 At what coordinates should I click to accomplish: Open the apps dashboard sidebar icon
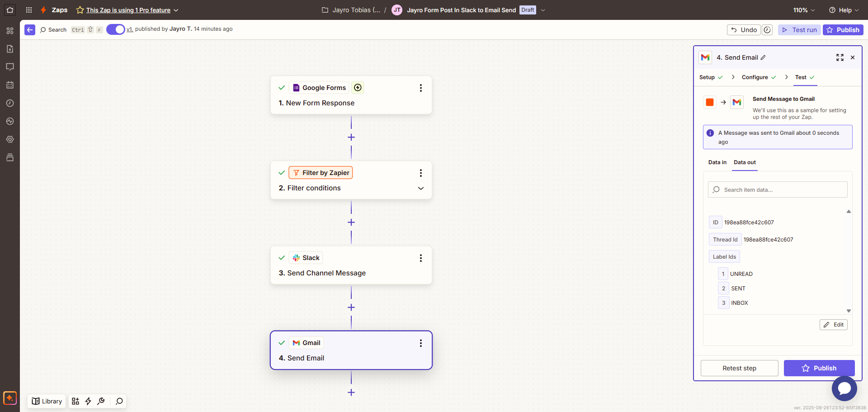(x=10, y=31)
